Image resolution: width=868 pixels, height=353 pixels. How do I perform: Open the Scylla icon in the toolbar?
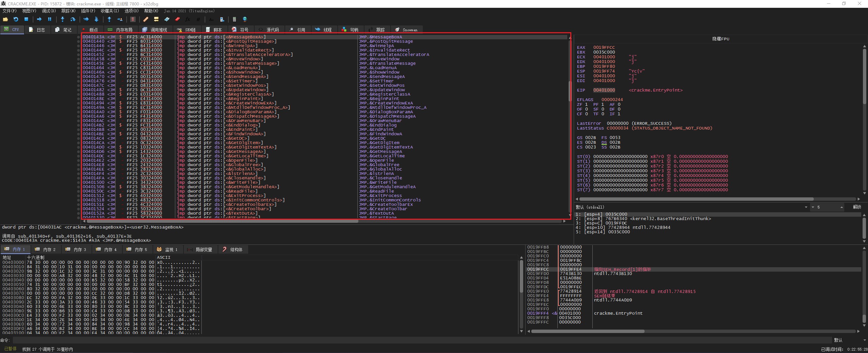133,19
